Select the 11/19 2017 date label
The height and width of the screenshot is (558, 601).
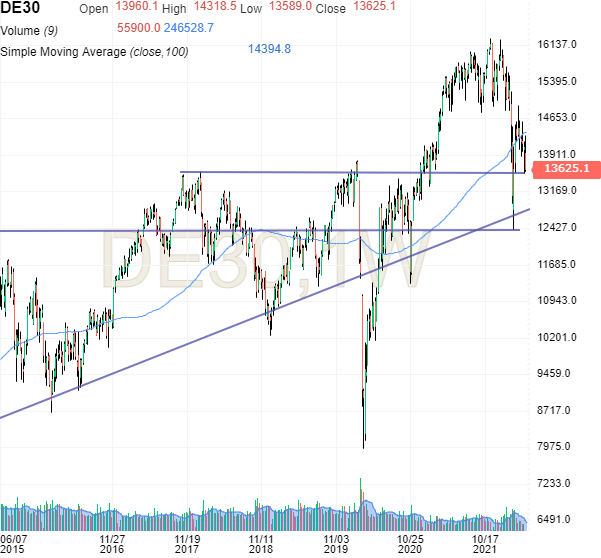pyautogui.click(x=186, y=542)
